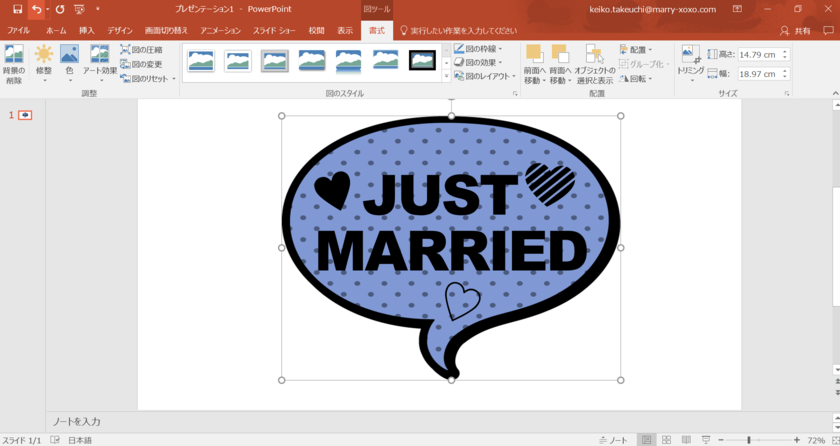Open the 挿入 (Insert) tab
This screenshot has height=446, width=840.
point(87,31)
